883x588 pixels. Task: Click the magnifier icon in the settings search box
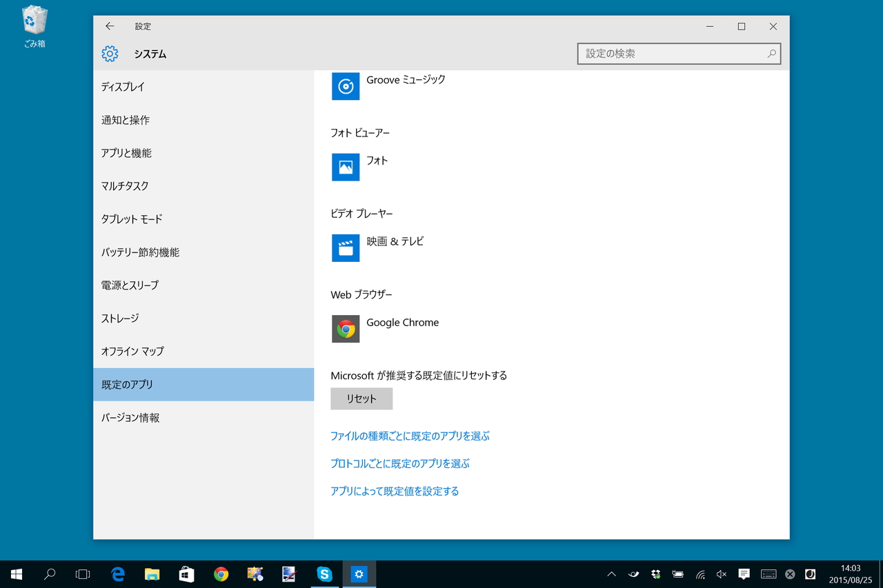tap(771, 54)
